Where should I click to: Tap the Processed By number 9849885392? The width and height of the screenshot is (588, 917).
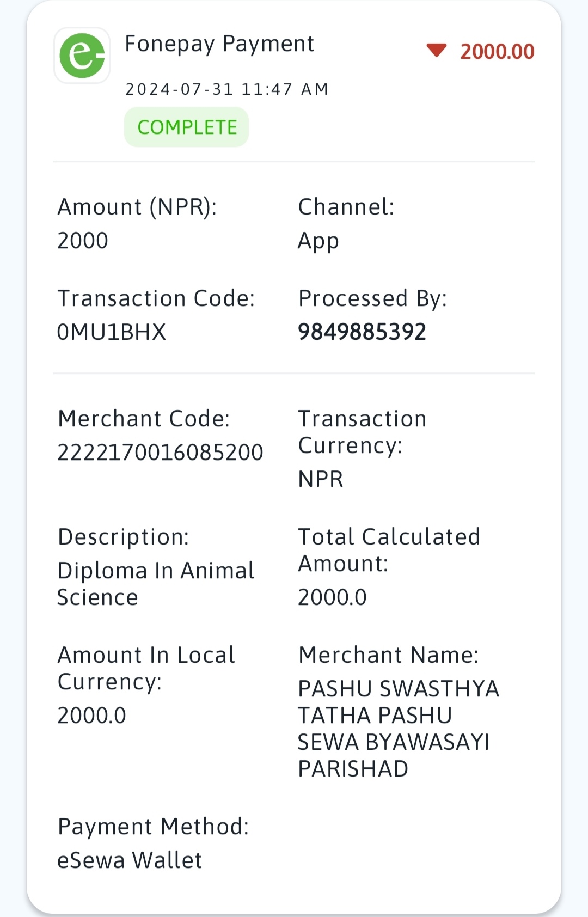362,332
